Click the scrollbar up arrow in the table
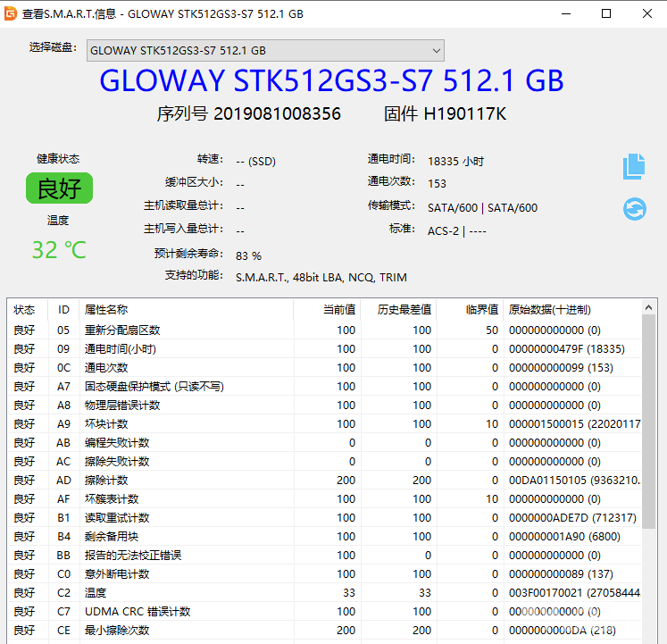667x644 pixels. (x=649, y=308)
